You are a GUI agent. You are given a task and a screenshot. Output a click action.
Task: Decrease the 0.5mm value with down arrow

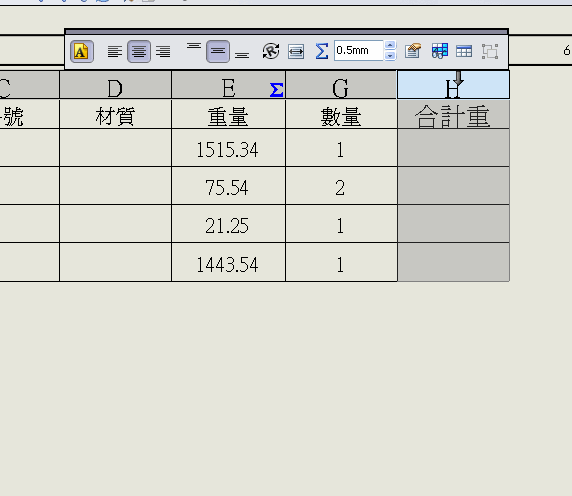(390, 55)
